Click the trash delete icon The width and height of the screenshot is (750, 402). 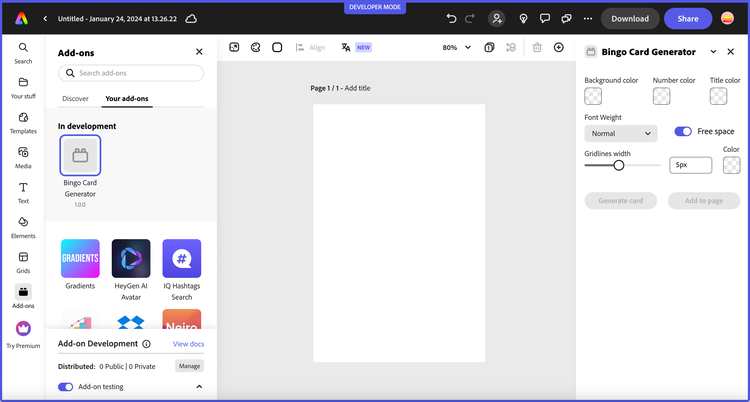click(537, 47)
